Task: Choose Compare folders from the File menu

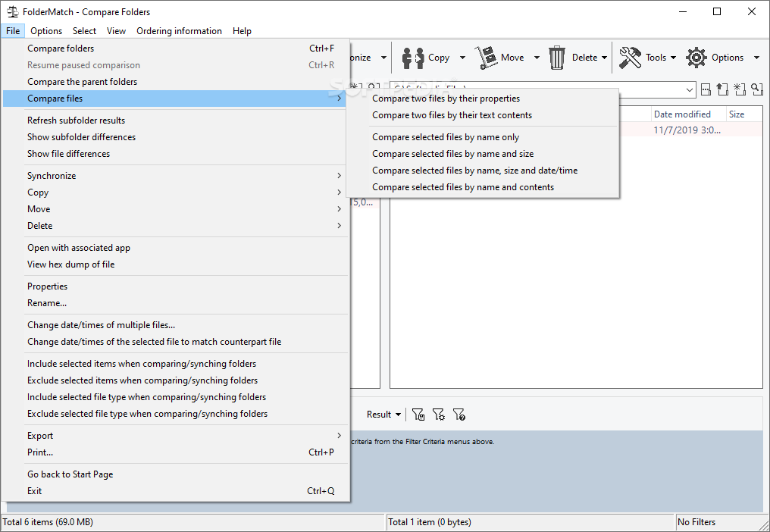Action: [175, 49]
